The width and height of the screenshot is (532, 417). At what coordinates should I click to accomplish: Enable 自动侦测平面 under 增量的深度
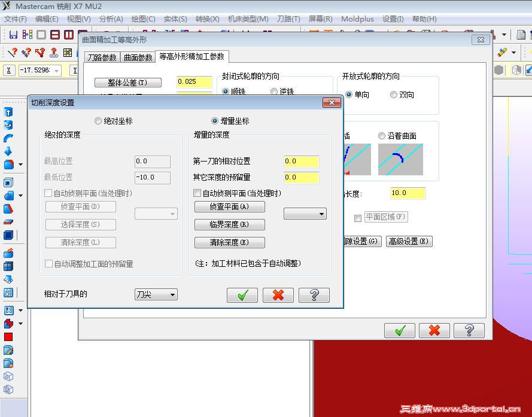point(197,193)
